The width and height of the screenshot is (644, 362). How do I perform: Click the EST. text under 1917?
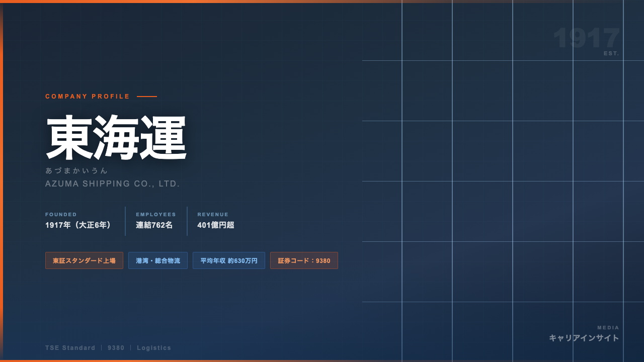point(611,53)
